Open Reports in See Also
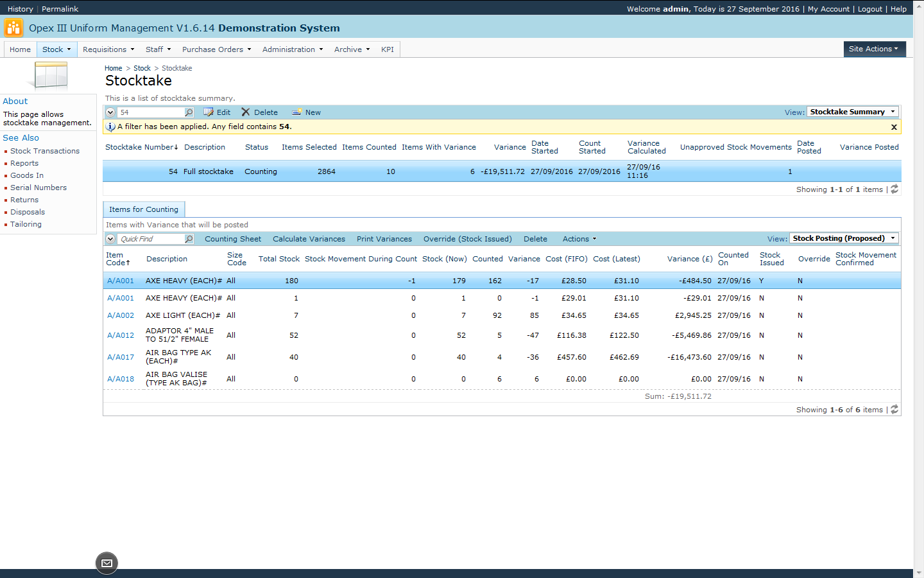The height and width of the screenshot is (578, 924). click(x=24, y=163)
